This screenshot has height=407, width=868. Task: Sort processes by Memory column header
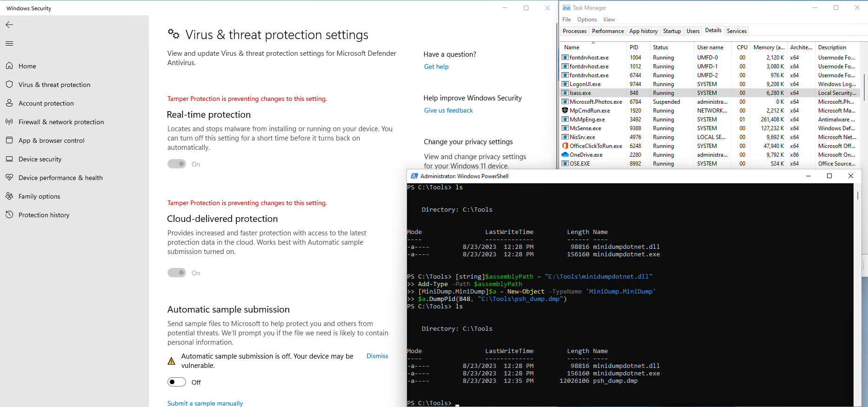pos(768,47)
